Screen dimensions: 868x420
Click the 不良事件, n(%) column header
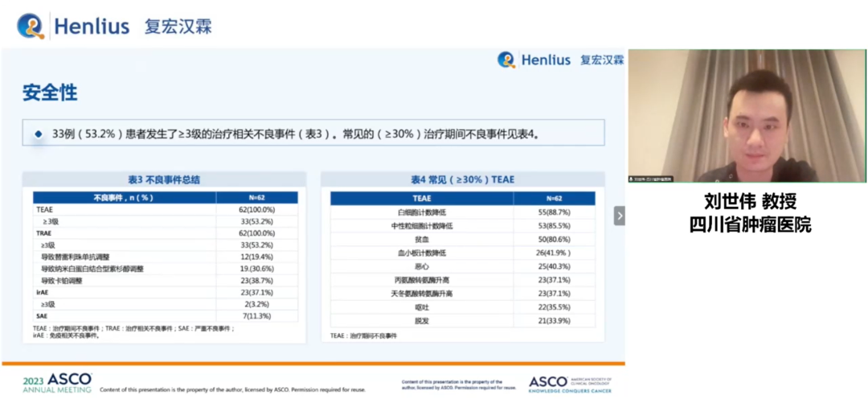(x=123, y=197)
